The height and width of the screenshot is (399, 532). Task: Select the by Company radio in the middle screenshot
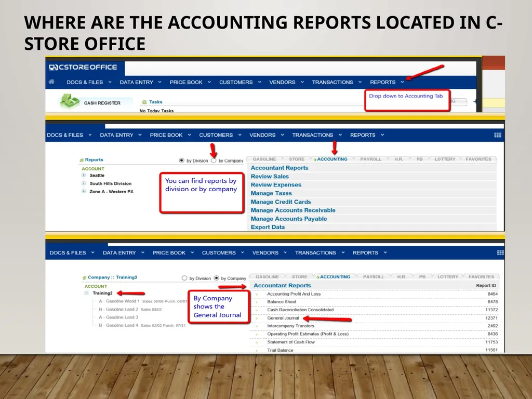coord(214,160)
